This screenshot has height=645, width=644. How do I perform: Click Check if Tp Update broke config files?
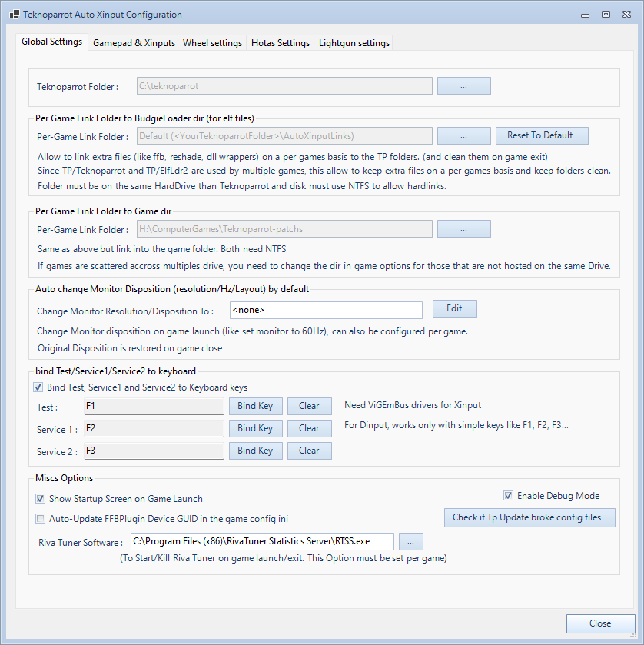point(529,517)
